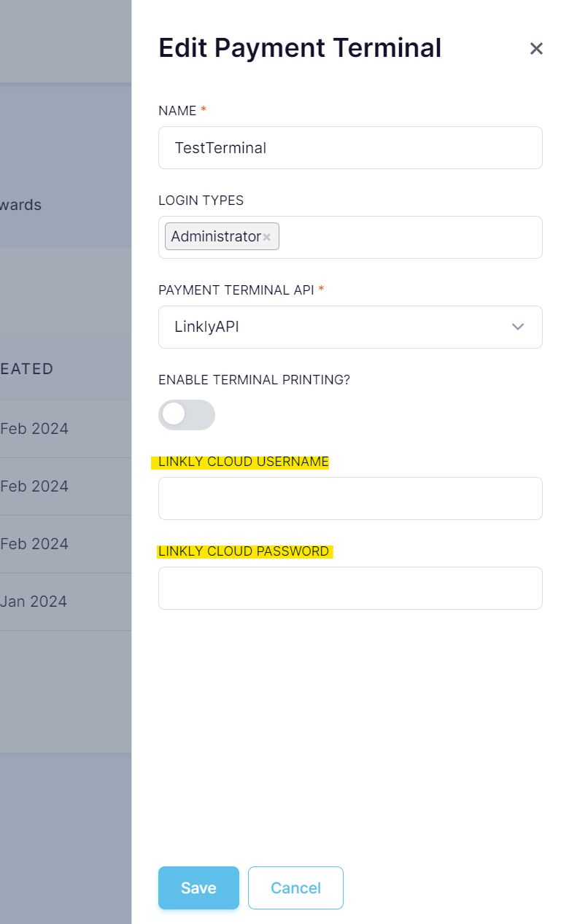Expand the Payment Terminal API chevron
Image resolution: width=561 pixels, height=924 pixels.
(518, 327)
